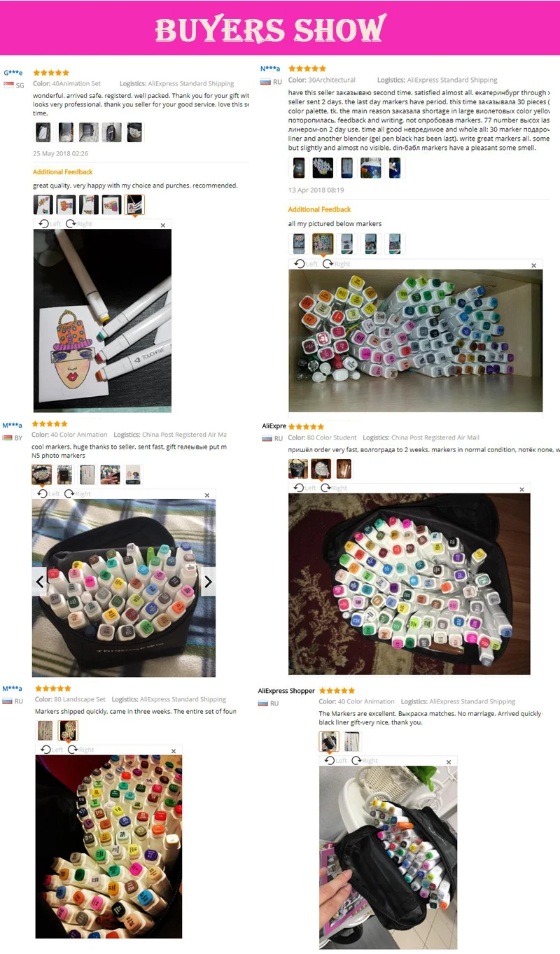
Task: Close N***a's enlarged marker photo
Action: click(x=533, y=265)
